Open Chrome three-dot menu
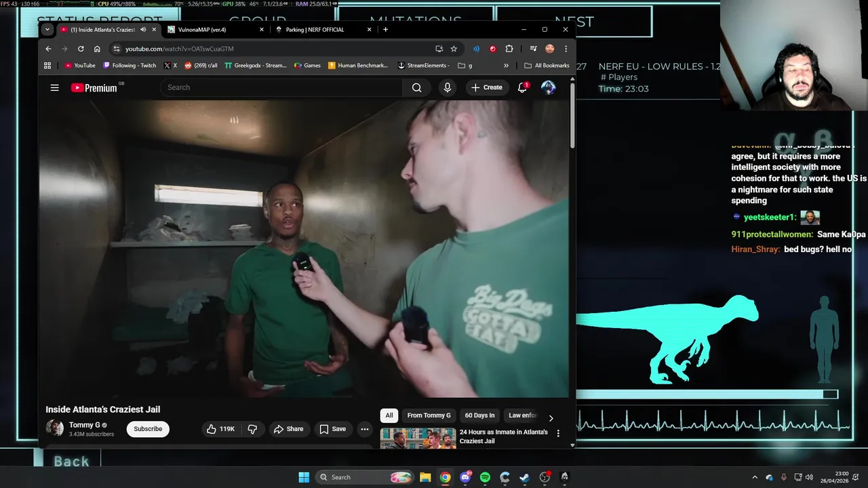 click(566, 49)
